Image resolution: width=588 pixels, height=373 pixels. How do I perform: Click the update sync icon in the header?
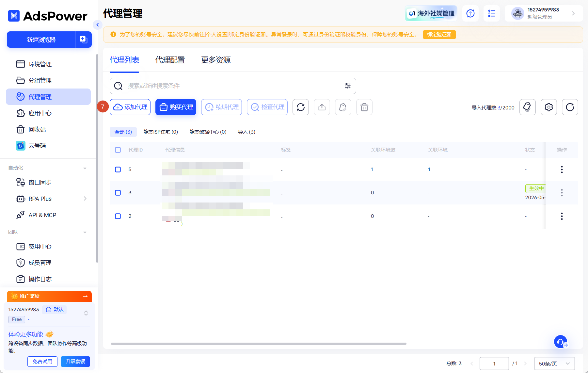click(470, 13)
